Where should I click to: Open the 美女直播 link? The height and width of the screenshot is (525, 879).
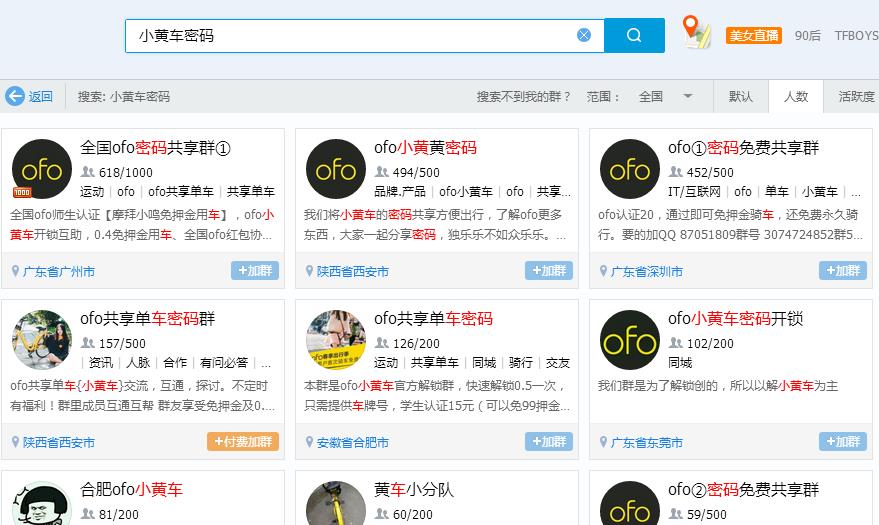coord(753,36)
